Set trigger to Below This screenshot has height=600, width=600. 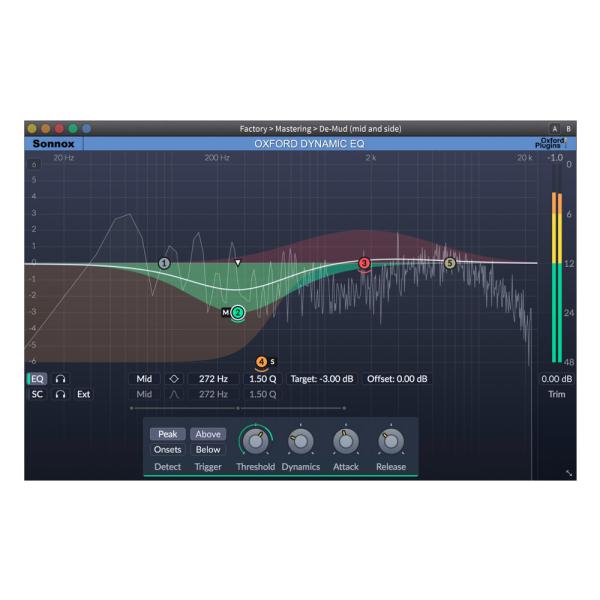pyautogui.click(x=207, y=450)
